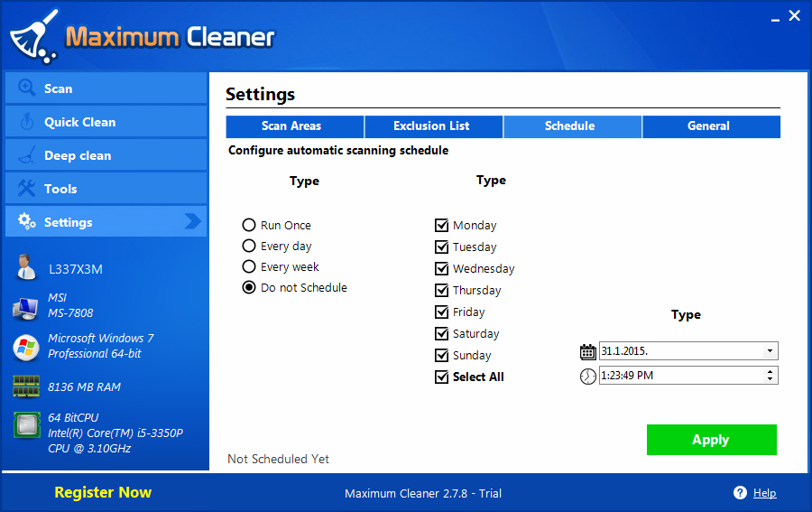Click the Maximum Cleaner broom logo
This screenshot has height=512, width=812.
pyautogui.click(x=33, y=37)
